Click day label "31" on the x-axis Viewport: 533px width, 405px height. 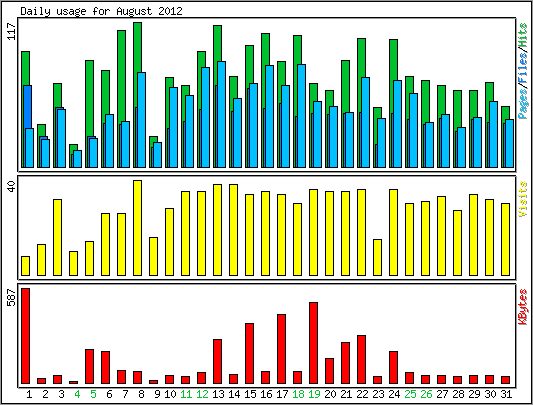click(x=506, y=394)
